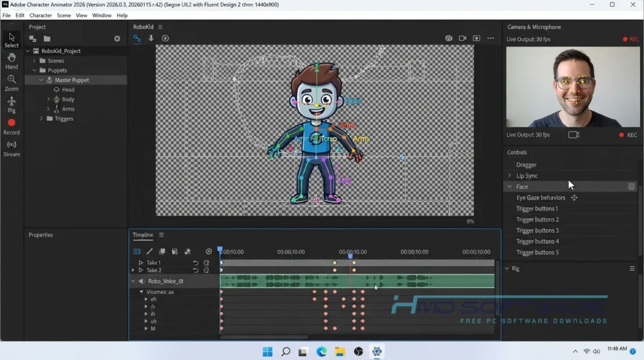
Task: Open the Timeline panel menu
Action: [x=162, y=235]
